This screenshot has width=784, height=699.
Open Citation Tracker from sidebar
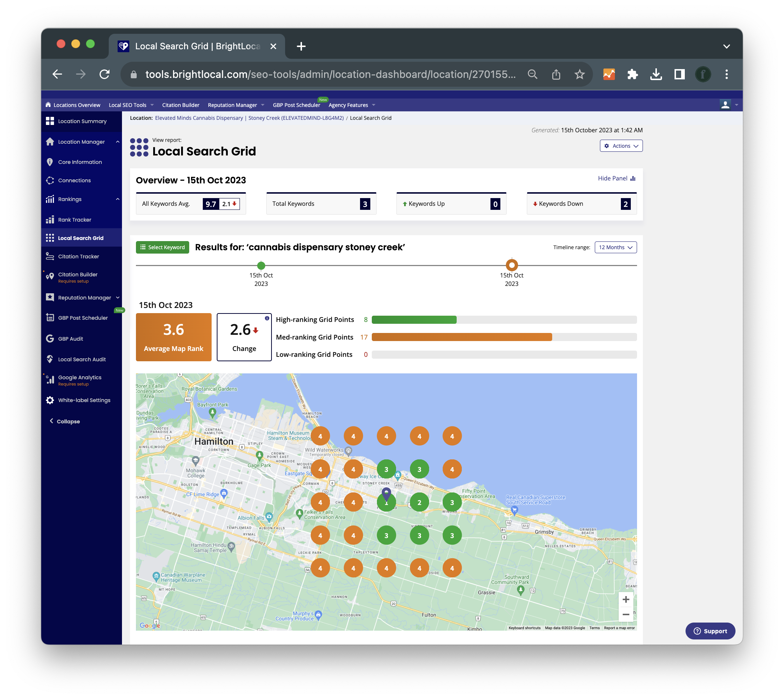pyautogui.click(x=78, y=256)
